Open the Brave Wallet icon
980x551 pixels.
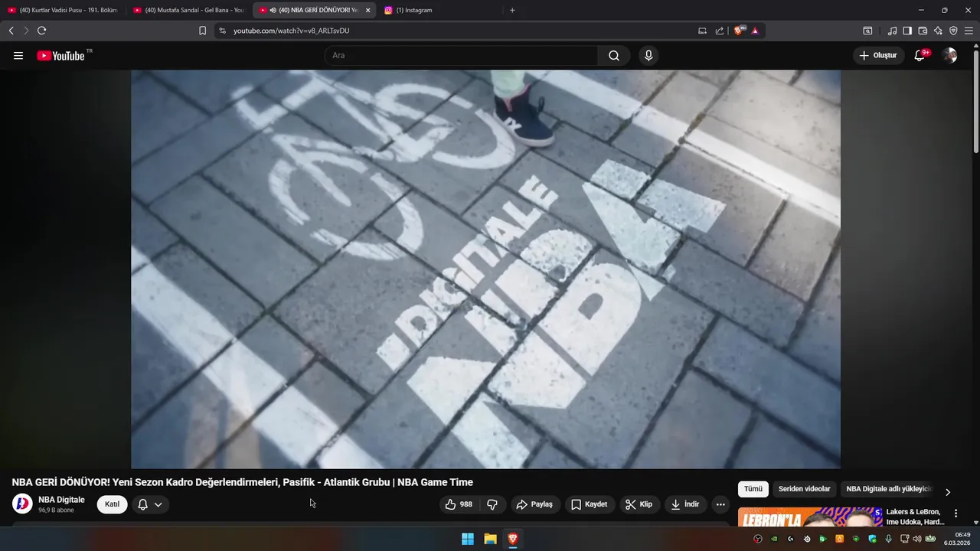[x=923, y=31]
